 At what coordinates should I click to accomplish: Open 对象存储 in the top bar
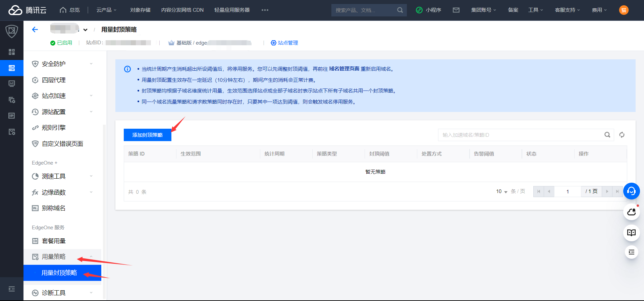(140, 10)
